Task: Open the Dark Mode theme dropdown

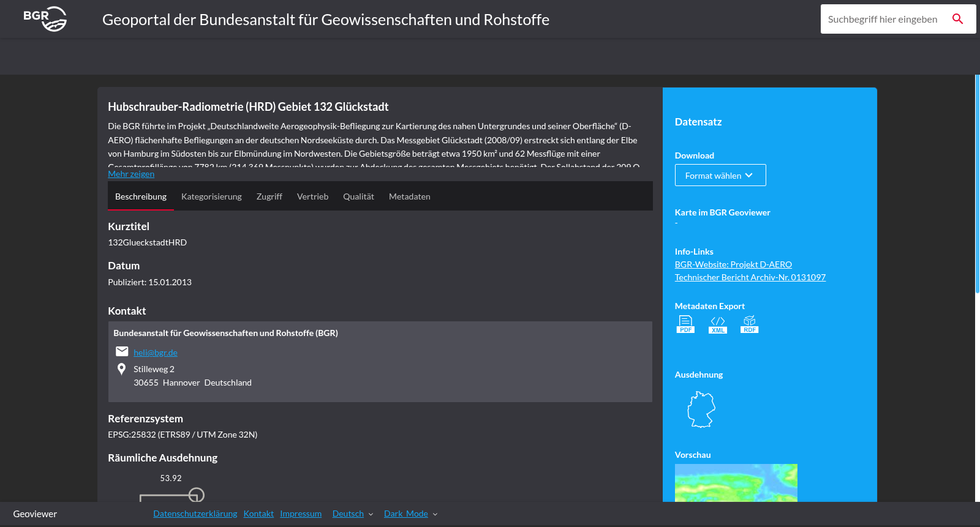Action: (410, 514)
